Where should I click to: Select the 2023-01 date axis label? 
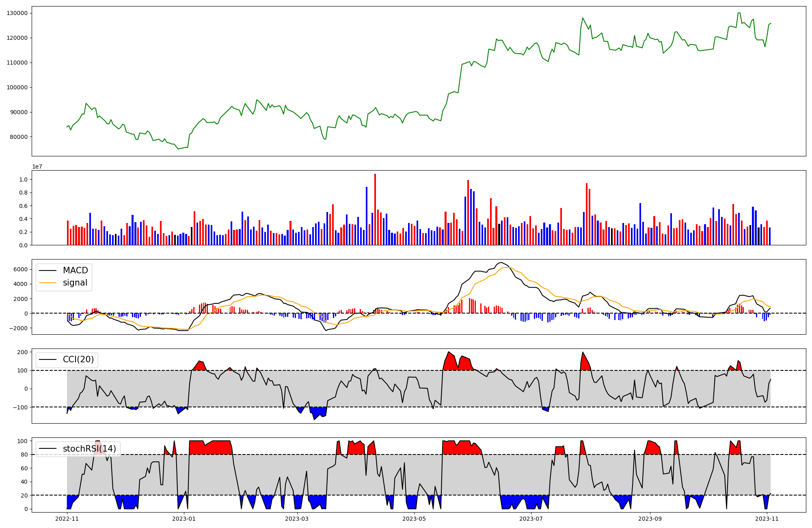184,519
